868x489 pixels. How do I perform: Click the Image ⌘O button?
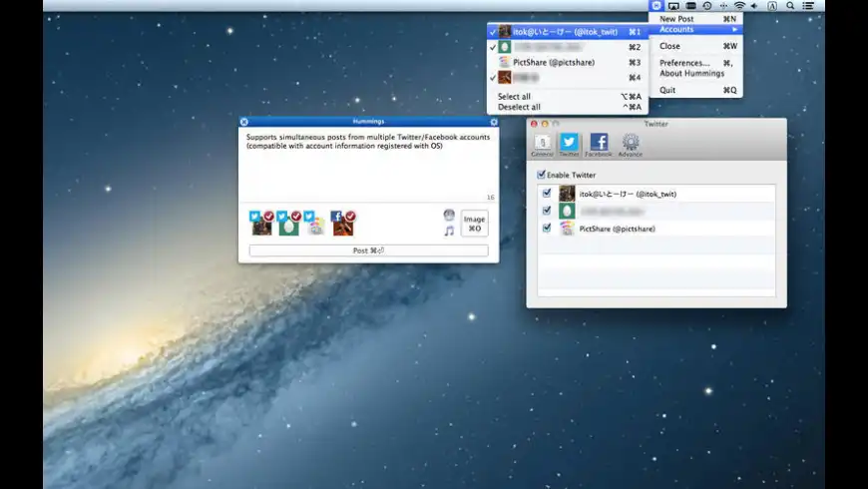pyautogui.click(x=475, y=224)
